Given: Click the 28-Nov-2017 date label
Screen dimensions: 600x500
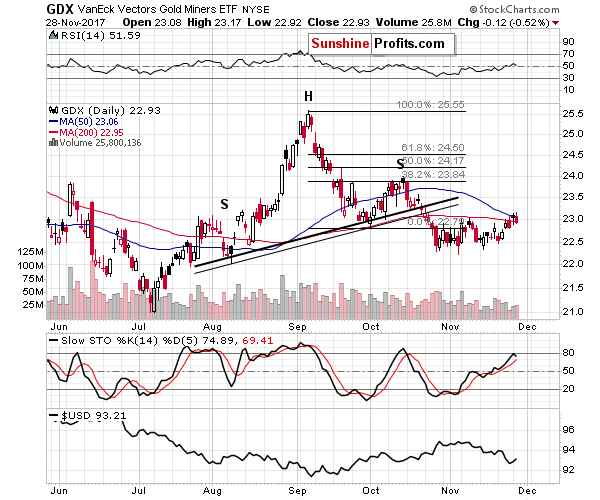Looking at the screenshot, I should click(76, 23).
